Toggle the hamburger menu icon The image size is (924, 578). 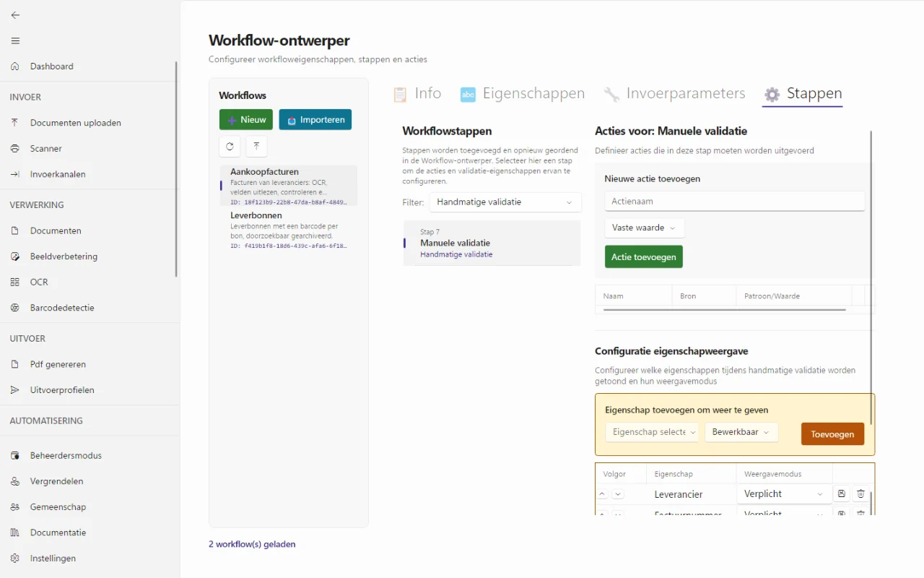[x=15, y=40]
